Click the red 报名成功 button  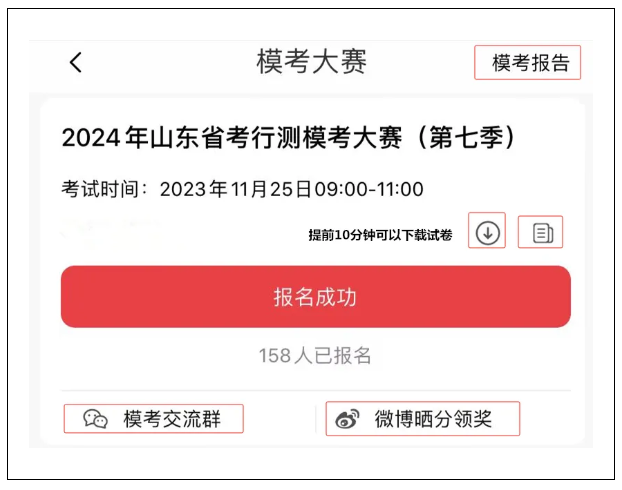[x=316, y=297]
